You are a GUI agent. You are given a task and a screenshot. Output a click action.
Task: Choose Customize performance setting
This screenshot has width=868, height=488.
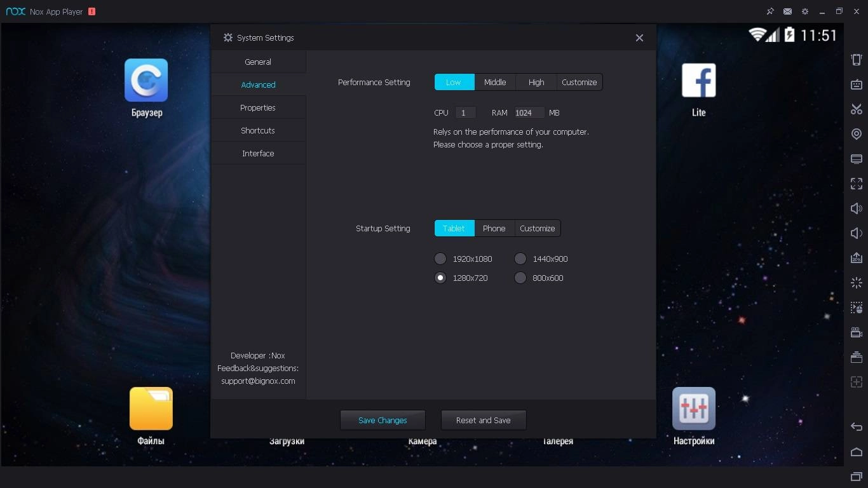pyautogui.click(x=580, y=82)
